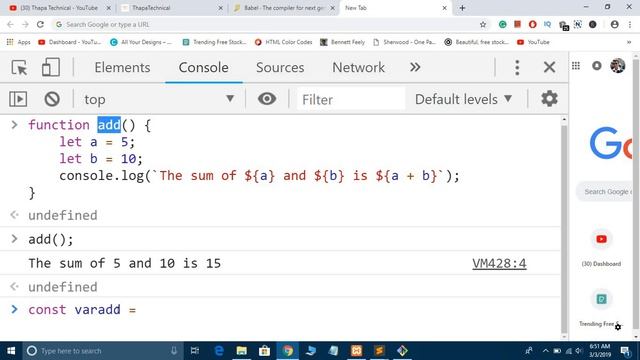Open Trending Free Stock bookmark
This screenshot has width=640, height=360.
click(214, 42)
